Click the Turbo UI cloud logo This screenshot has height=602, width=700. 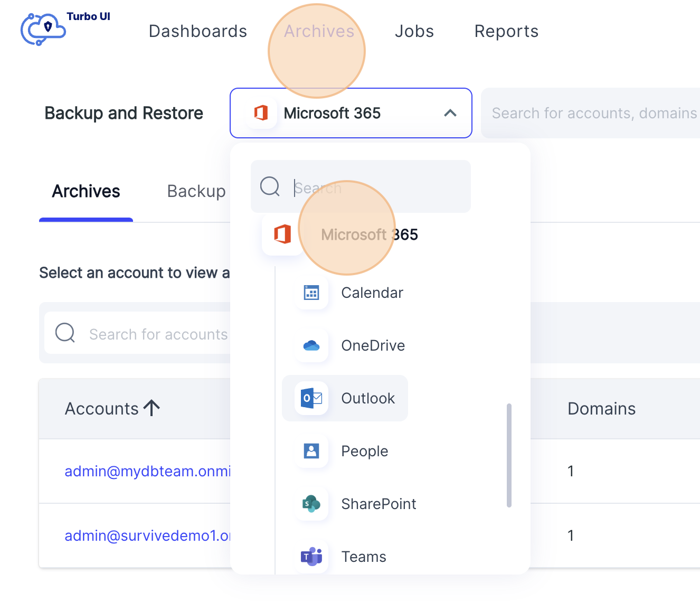click(x=42, y=29)
